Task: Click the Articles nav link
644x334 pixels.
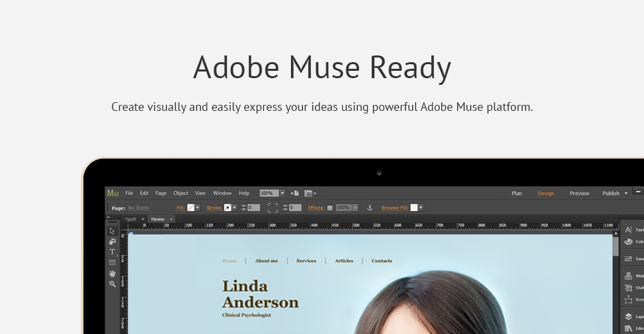Action: pyautogui.click(x=344, y=261)
